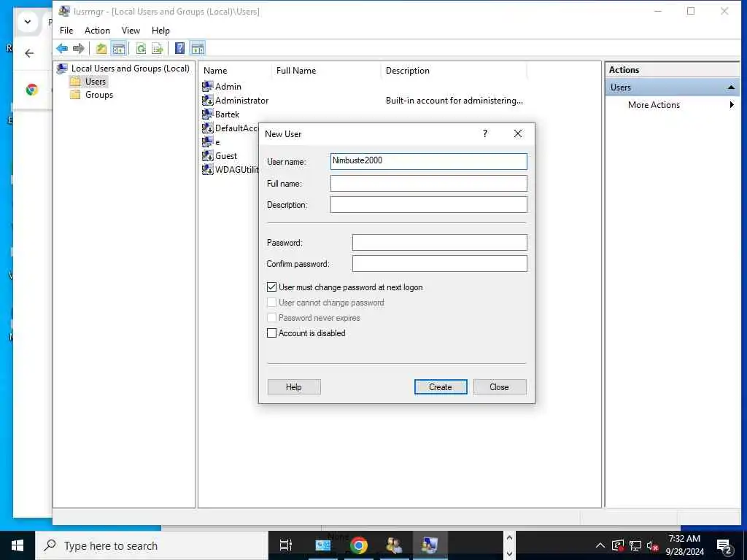
Task: Click the user icon for account 'e'
Action: (207, 141)
